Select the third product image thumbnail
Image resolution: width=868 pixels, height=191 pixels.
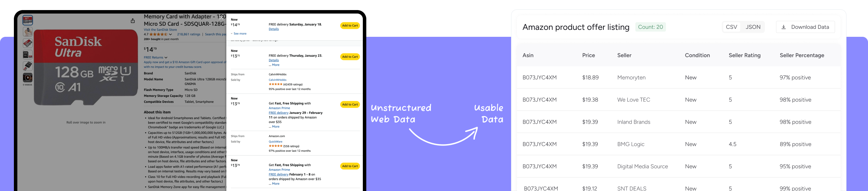pos(28,43)
